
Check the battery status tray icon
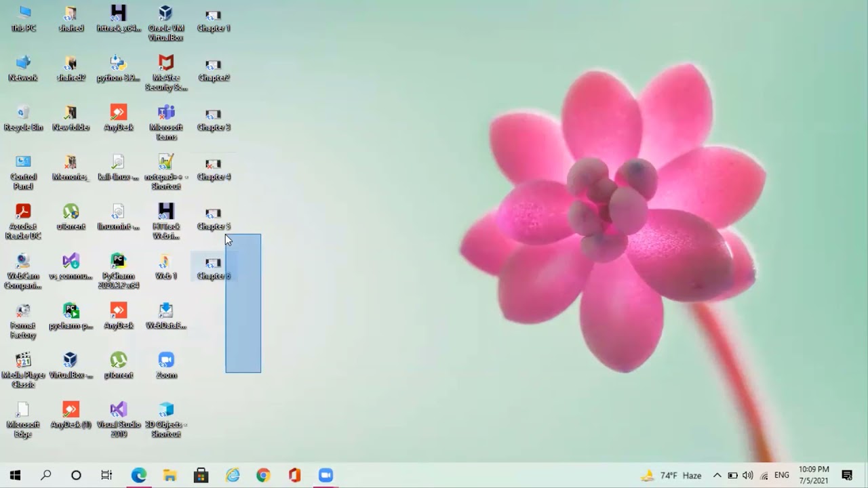732,476
